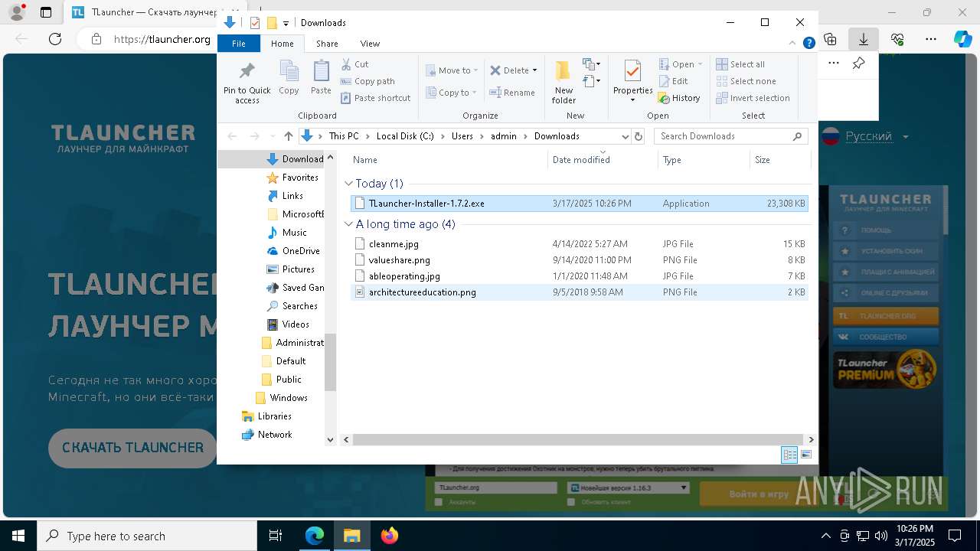This screenshot has width=980, height=551.
Task: Click Select all
Action: point(740,64)
